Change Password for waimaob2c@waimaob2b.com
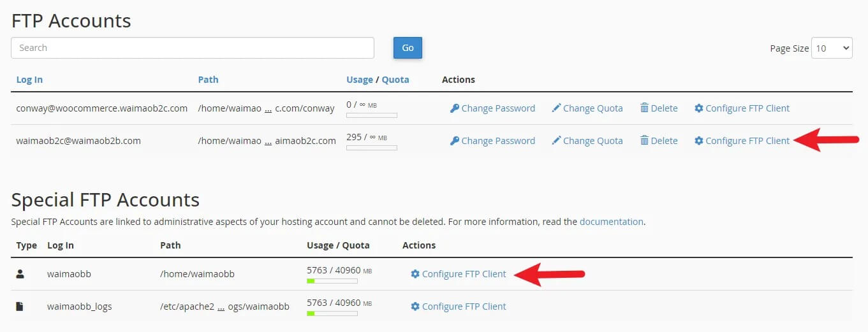 tap(492, 141)
